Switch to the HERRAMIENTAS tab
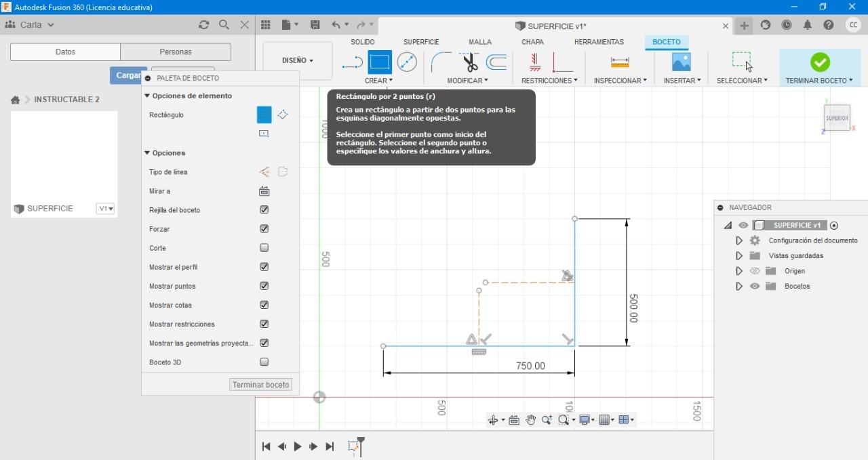Image resolution: width=868 pixels, height=460 pixels. pyautogui.click(x=599, y=42)
